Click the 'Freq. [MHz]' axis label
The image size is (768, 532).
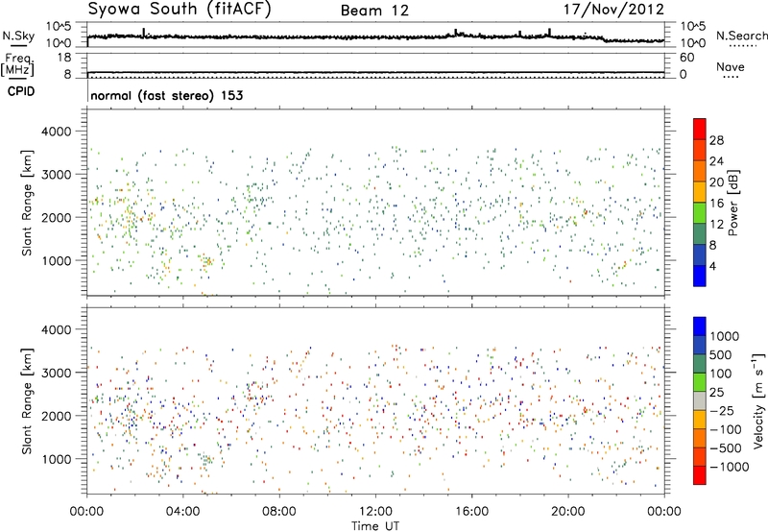tap(17, 64)
